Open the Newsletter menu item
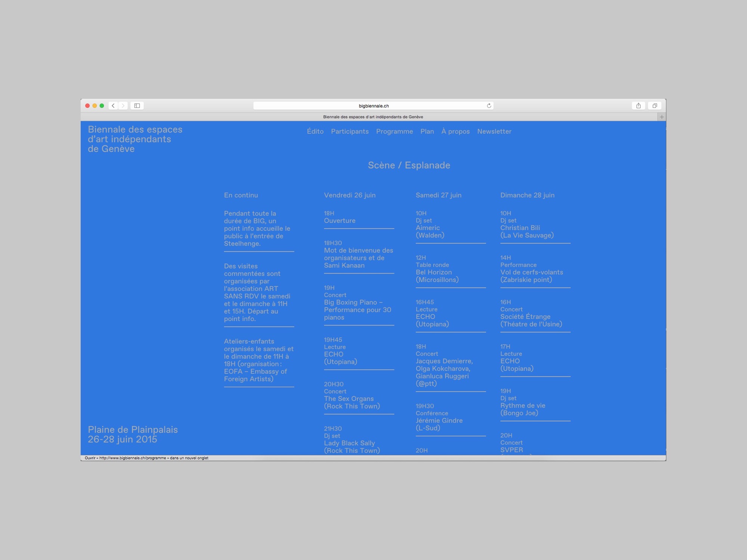The width and height of the screenshot is (747, 560). pos(494,131)
